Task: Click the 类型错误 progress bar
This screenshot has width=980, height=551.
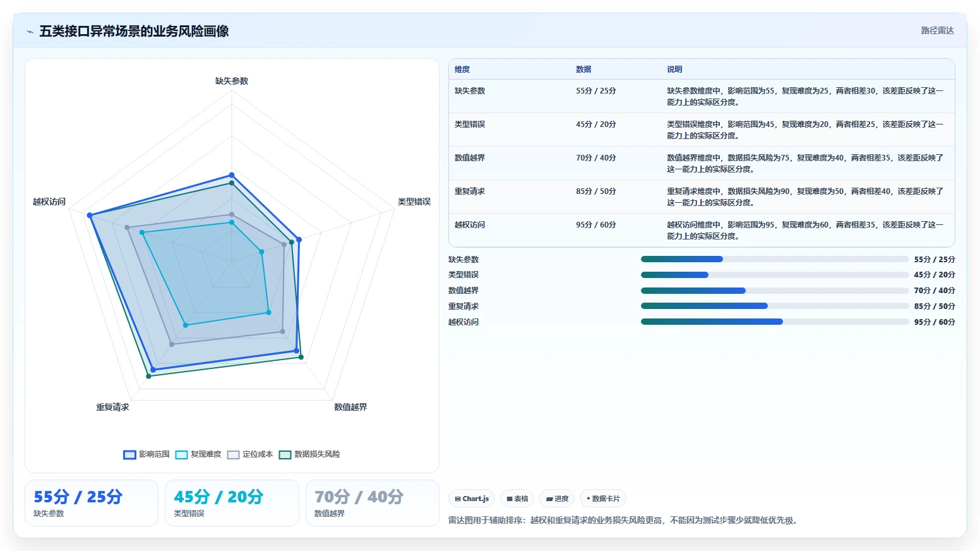Action: [775, 275]
